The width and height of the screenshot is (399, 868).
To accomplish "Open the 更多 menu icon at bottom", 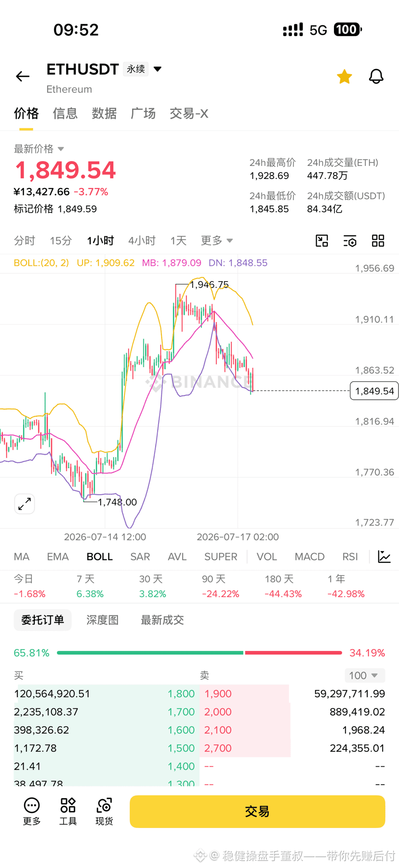I will [32, 811].
